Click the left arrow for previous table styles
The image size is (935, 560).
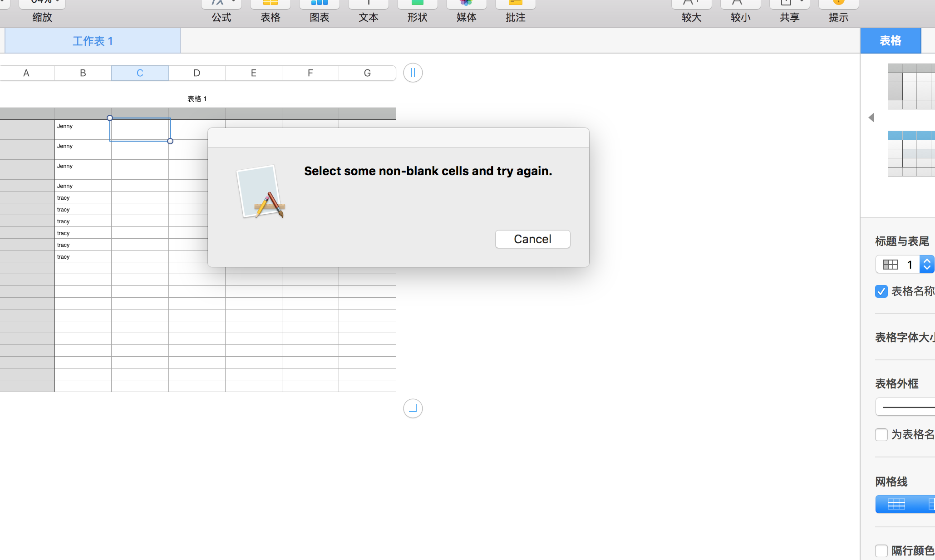pos(871,118)
